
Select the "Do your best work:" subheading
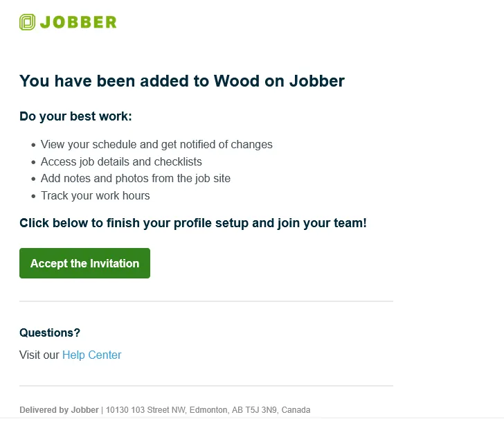(x=75, y=116)
